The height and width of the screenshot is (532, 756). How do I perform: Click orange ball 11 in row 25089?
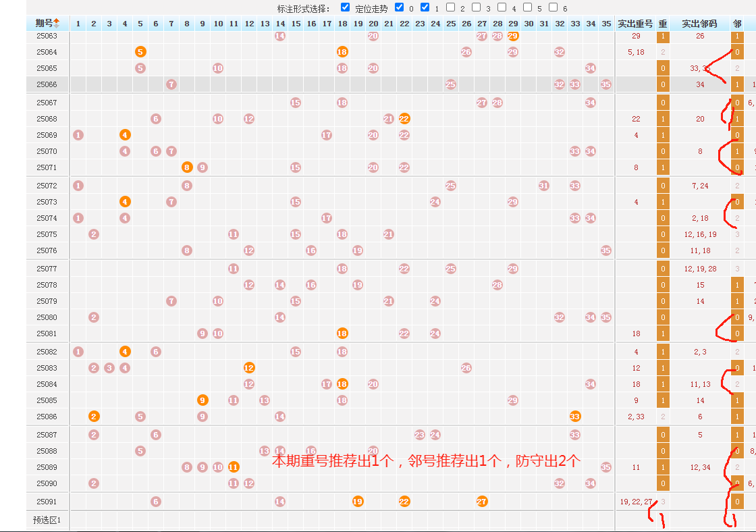[x=234, y=467]
